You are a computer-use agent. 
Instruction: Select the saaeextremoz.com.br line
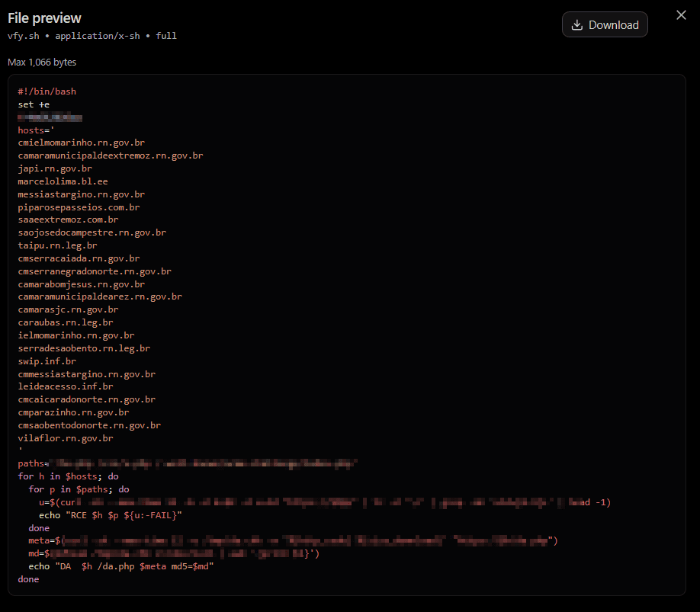point(69,219)
